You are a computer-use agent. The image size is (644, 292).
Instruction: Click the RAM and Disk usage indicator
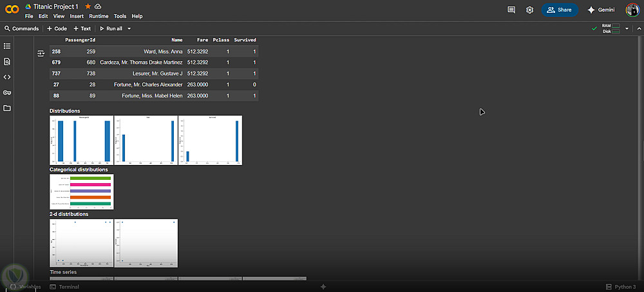click(611, 28)
